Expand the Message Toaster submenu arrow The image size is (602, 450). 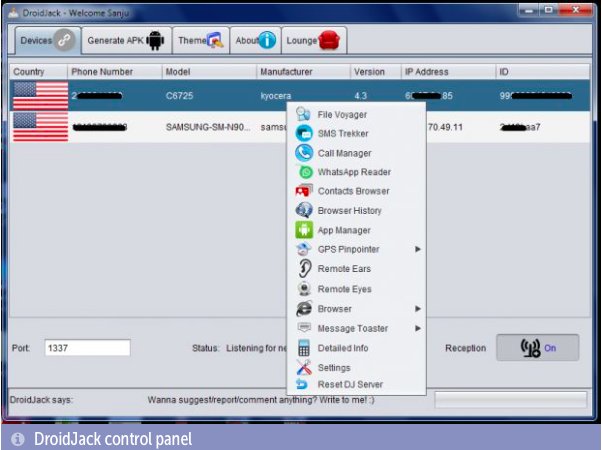[x=418, y=328]
